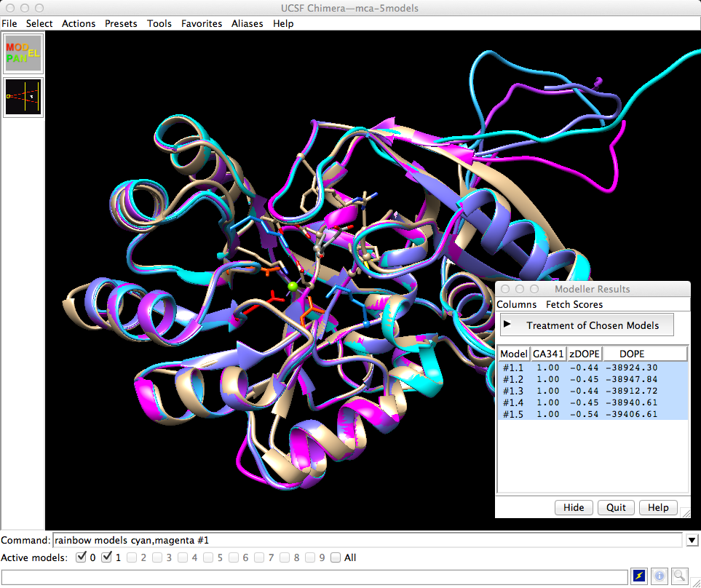The height and width of the screenshot is (588, 701).
Task: Enable the All active models checkbox
Action: [336, 558]
